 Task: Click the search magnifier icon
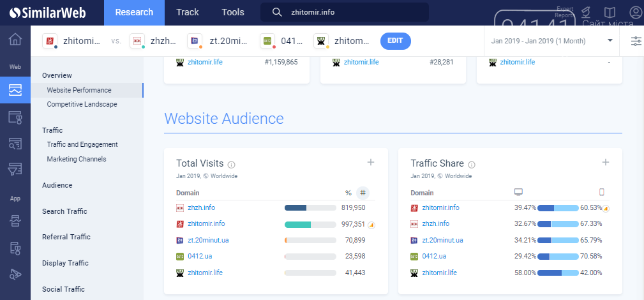point(277,12)
